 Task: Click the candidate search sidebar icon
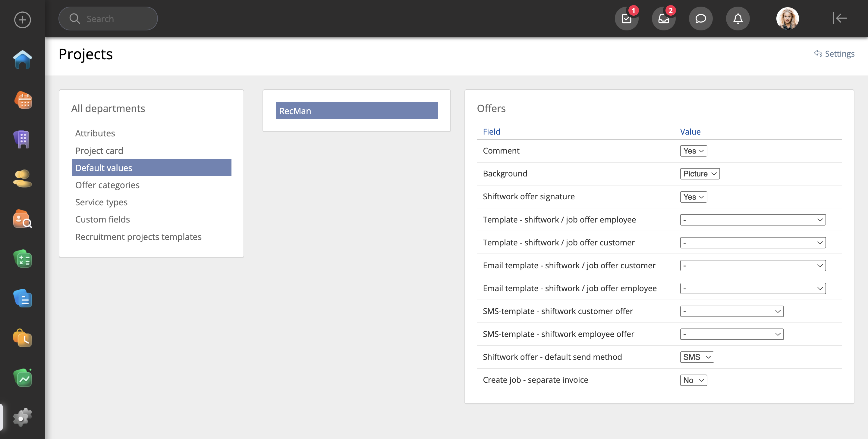23,219
